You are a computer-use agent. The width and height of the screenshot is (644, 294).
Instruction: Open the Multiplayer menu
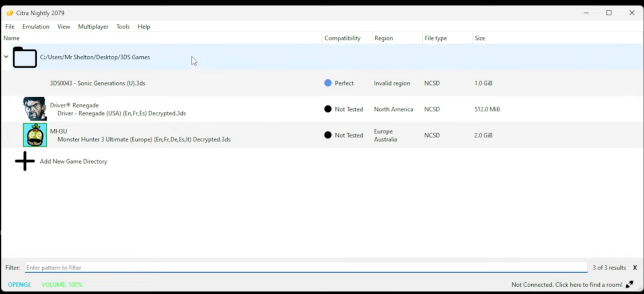coord(93,27)
